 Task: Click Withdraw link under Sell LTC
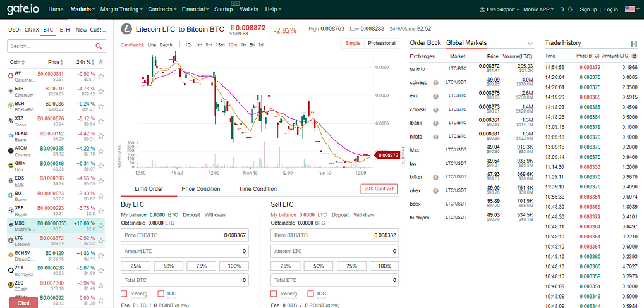364,214
